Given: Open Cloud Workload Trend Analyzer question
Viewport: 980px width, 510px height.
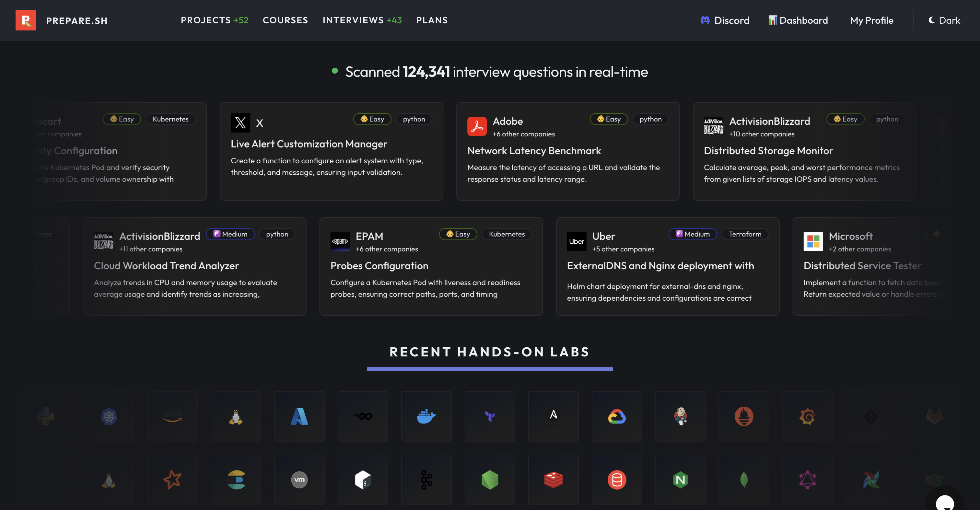Looking at the screenshot, I should (x=166, y=266).
